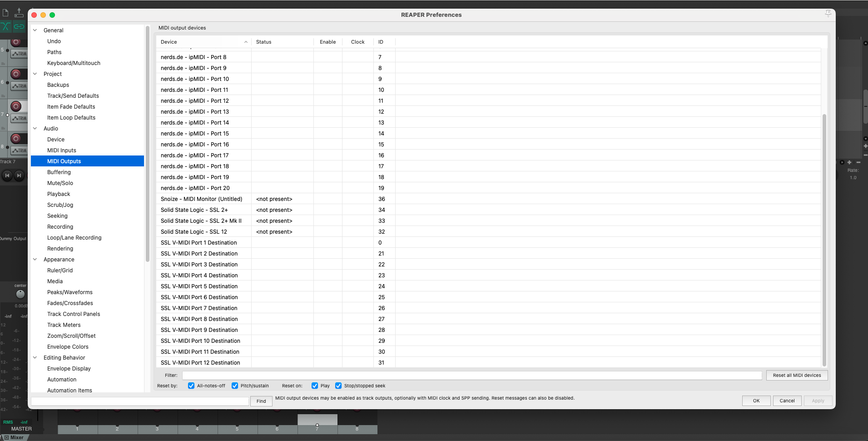Arm record on track 7
This screenshot has width=868, height=441.
coord(16,106)
